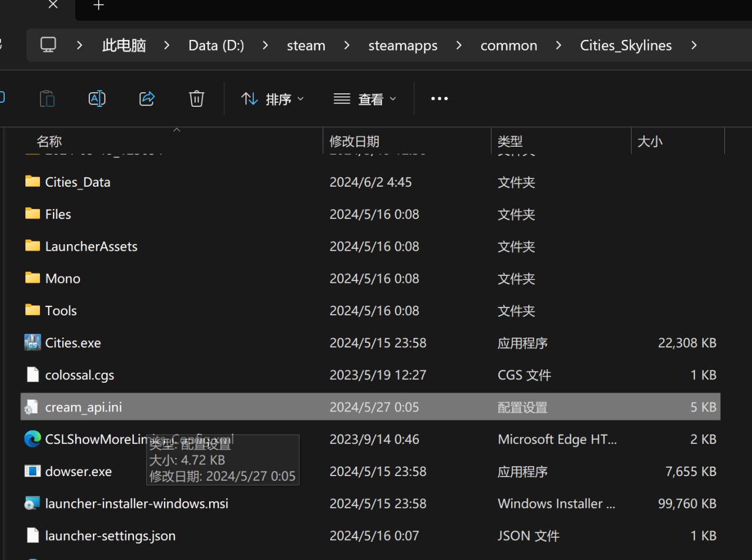Screen dimensions: 752x560
Task: Open the view (查看) dropdown menu
Action: [365, 99]
